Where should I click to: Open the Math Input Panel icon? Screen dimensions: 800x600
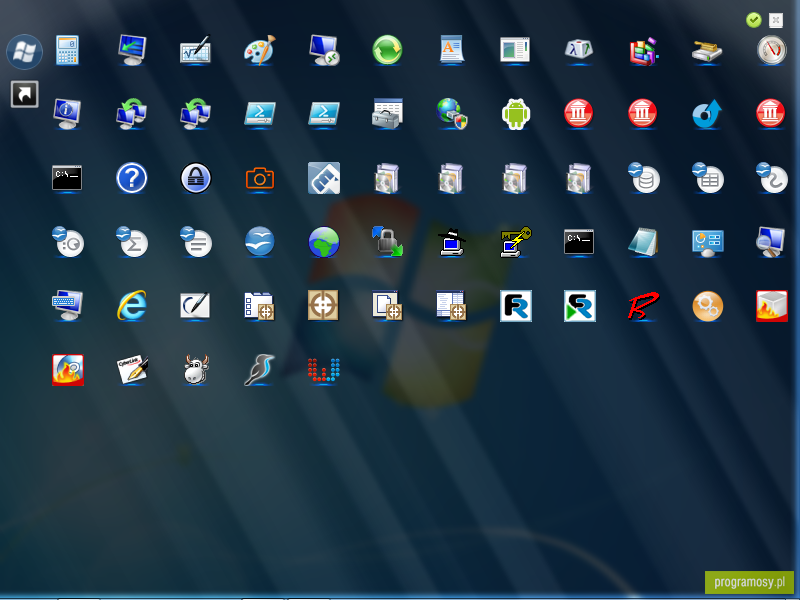[x=195, y=50]
